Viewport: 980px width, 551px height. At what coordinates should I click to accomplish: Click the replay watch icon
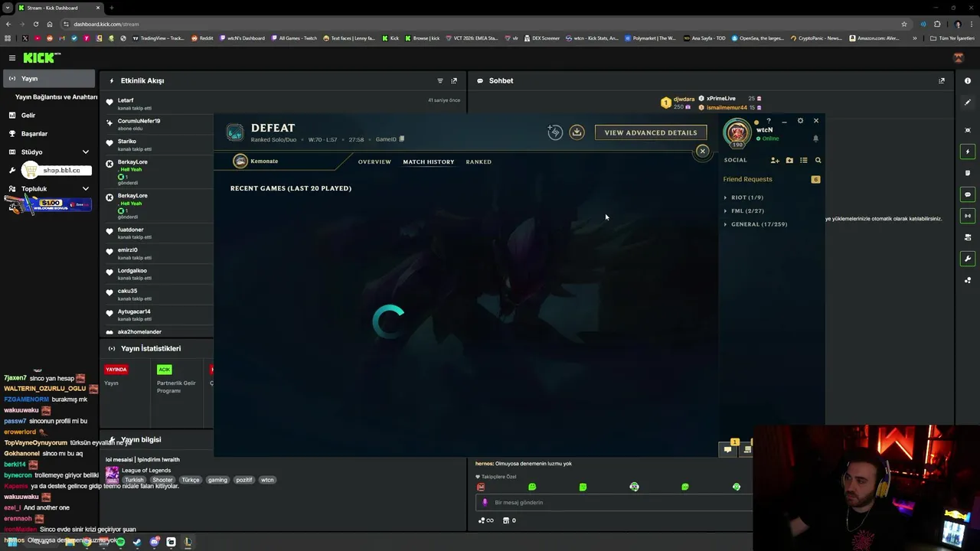pos(555,132)
